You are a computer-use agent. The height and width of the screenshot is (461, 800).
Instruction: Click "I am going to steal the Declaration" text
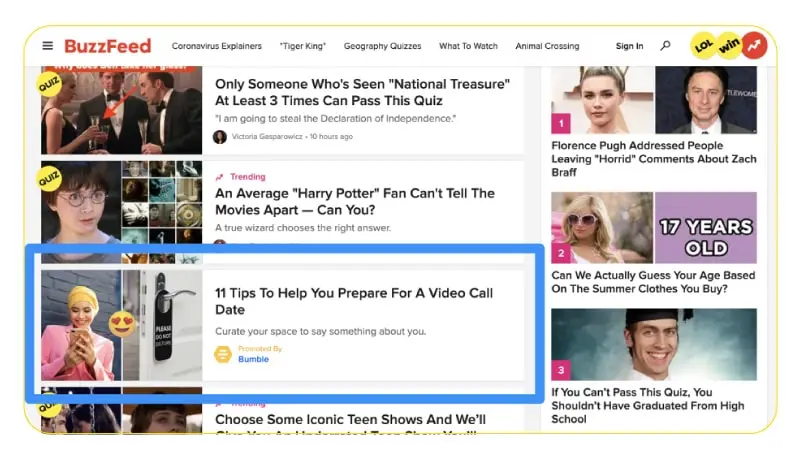coord(335,118)
